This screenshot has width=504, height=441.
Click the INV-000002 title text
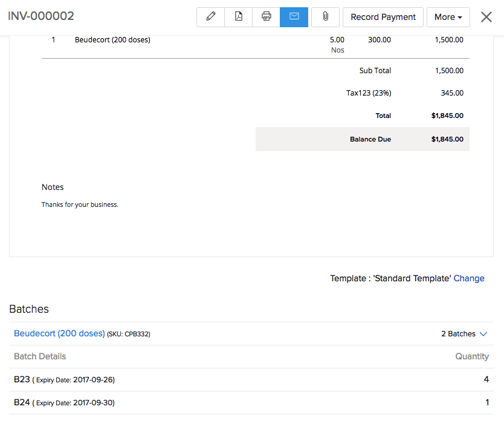pyautogui.click(x=40, y=16)
